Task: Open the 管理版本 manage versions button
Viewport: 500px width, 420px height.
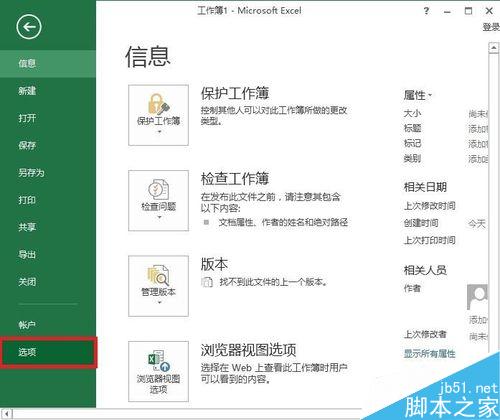Action: click(158, 286)
